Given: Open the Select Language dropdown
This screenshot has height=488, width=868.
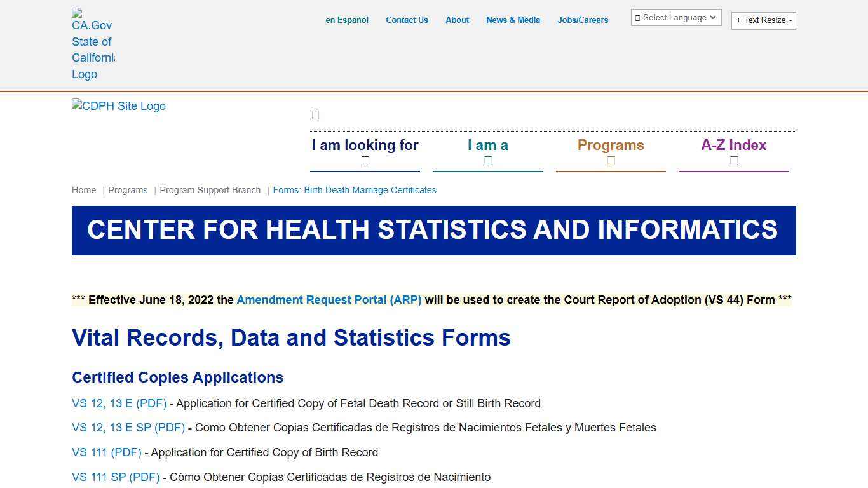Looking at the screenshot, I should [675, 18].
